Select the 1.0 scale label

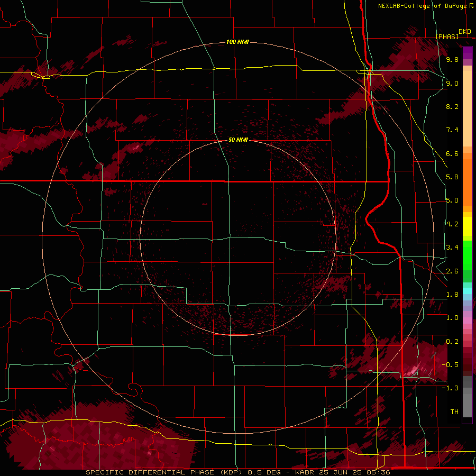pos(452,318)
